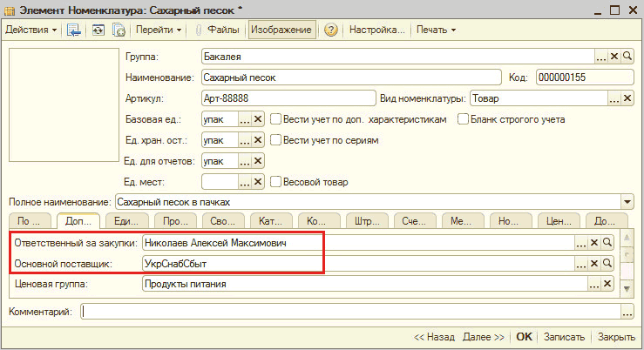Enable Вести учет по сериям
The image size is (644, 350).
(275, 140)
